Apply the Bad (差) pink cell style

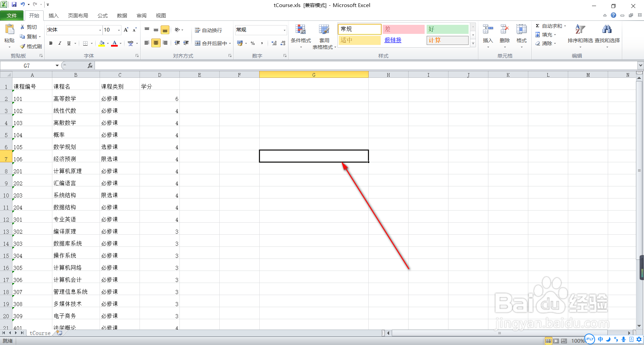pos(404,29)
